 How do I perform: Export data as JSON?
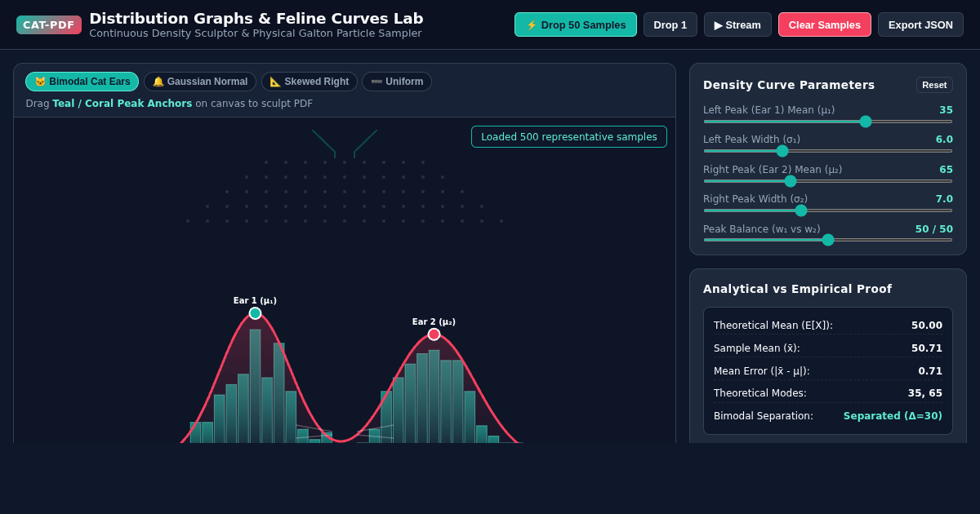point(920,24)
